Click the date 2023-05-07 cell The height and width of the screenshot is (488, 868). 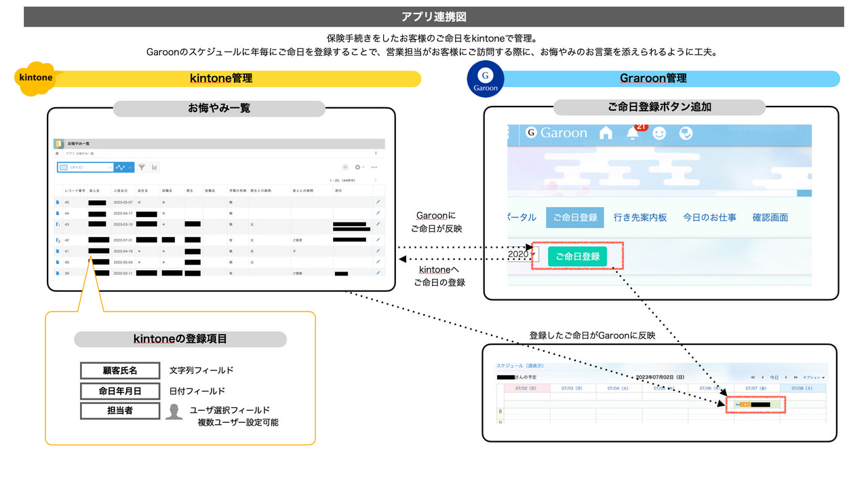pyautogui.click(x=123, y=202)
